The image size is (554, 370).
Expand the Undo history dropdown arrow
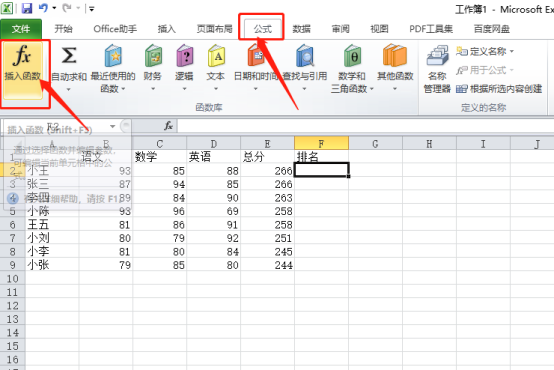click(54, 7)
